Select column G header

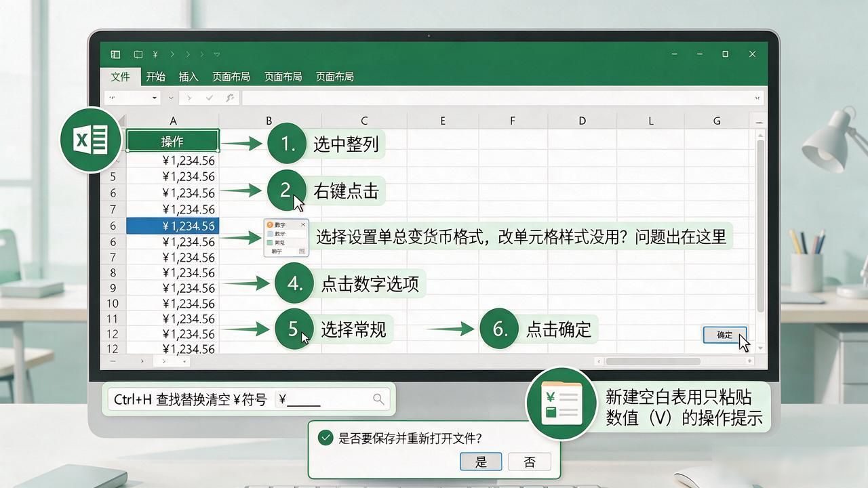717,121
